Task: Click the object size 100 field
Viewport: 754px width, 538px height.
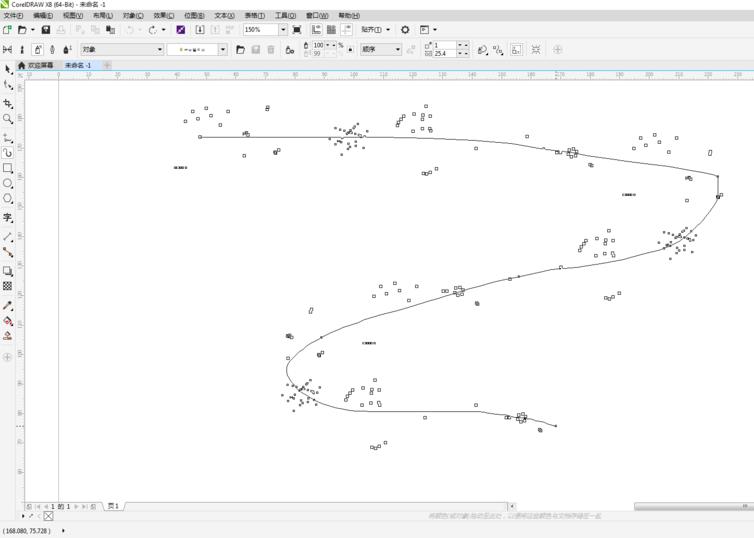Action: pyautogui.click(x=318, y=45)
